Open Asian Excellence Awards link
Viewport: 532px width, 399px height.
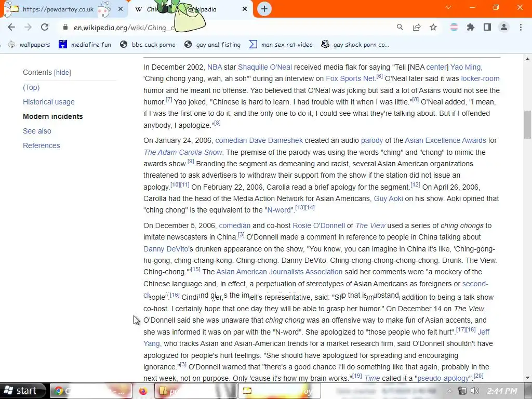[445, 140]
